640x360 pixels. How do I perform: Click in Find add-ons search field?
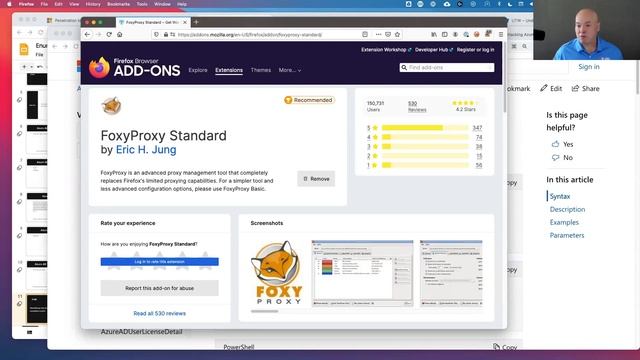click(447, 67)
